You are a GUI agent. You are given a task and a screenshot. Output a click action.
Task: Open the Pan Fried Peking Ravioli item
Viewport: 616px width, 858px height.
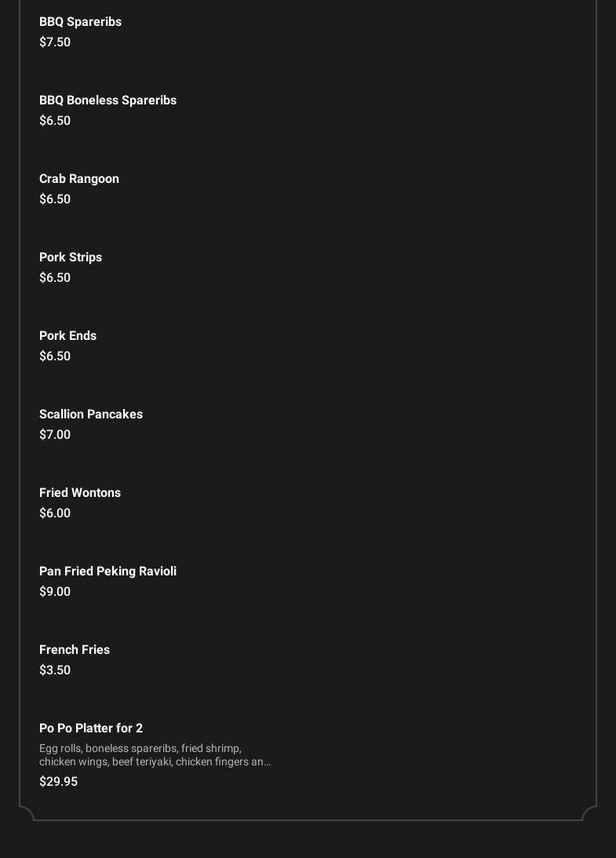108,571
